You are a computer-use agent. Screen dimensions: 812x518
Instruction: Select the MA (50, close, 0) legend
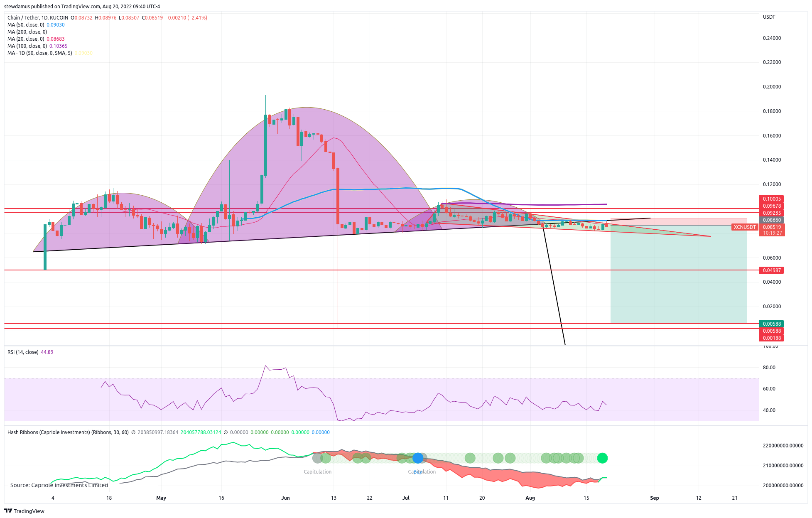(26, 25)
